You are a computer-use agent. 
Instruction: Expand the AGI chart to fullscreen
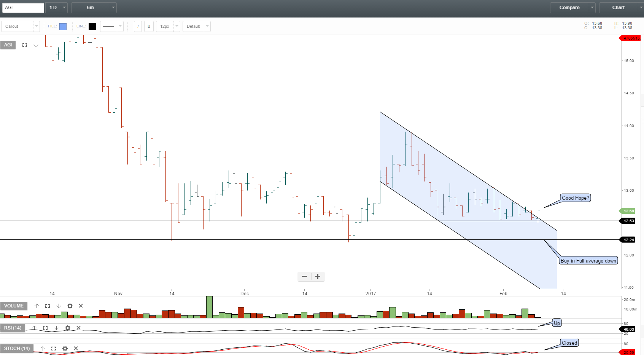click(x=24, y=45)
